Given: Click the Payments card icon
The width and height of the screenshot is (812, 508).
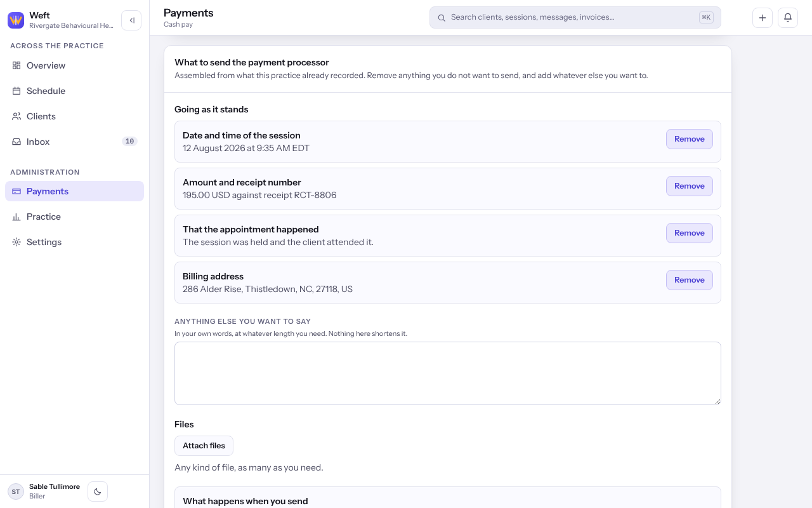Looking at the screenshot, I should point(16,191).
